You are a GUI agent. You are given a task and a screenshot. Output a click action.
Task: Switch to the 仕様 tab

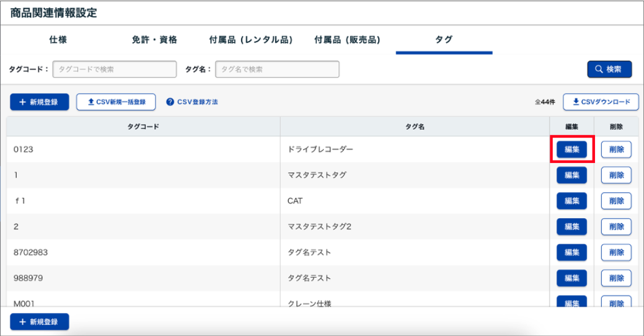pos(58,40)
